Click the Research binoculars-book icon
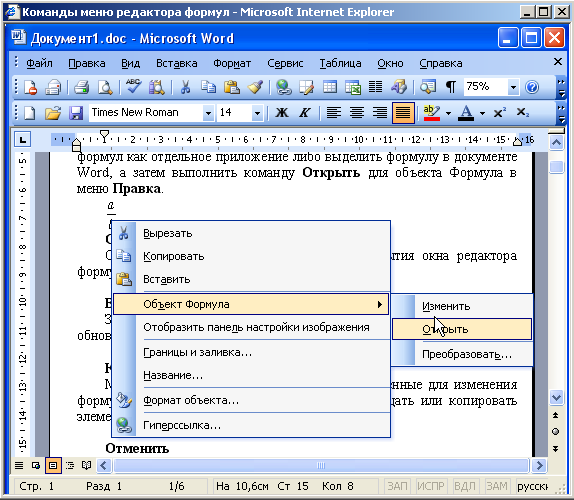574x500 pixels. click(x=157, y=87)
